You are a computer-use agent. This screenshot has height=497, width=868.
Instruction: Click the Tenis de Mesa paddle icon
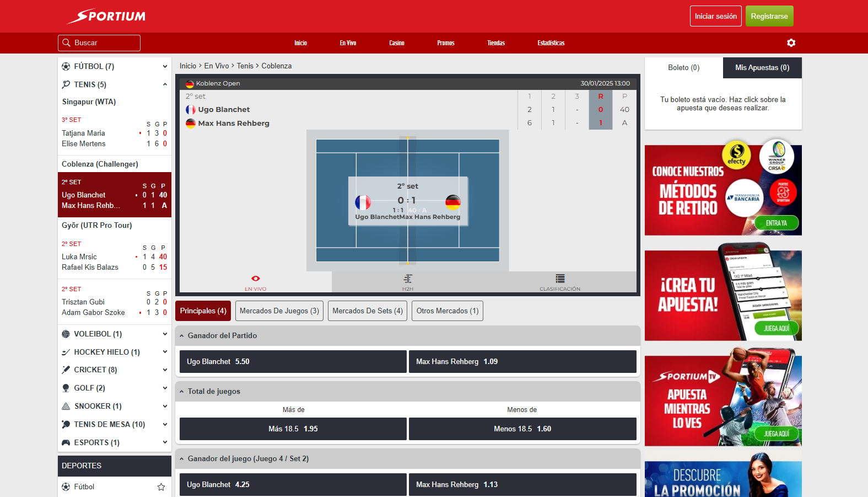(66, 424)
